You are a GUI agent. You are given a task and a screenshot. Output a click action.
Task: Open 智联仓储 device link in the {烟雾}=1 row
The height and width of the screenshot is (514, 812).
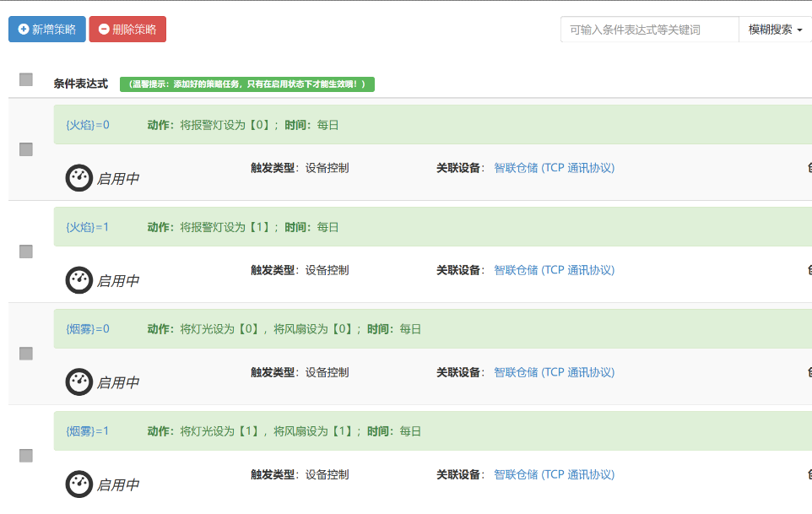tap(554, 474)
